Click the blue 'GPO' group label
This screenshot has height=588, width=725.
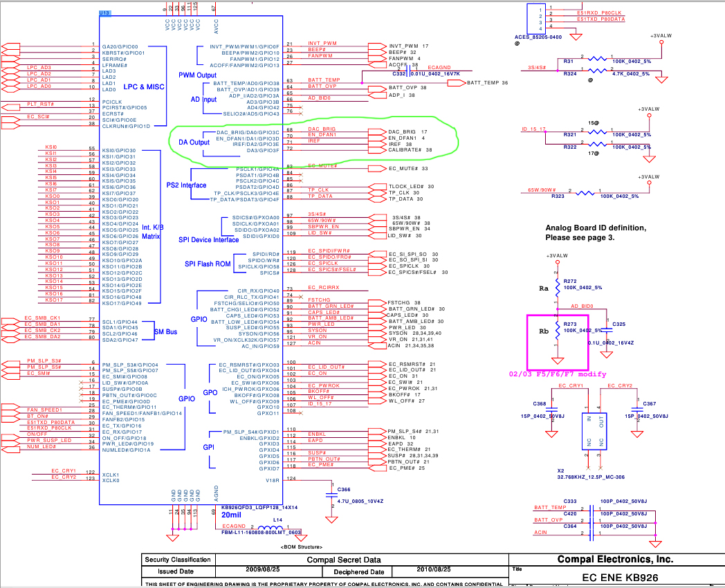210,392
